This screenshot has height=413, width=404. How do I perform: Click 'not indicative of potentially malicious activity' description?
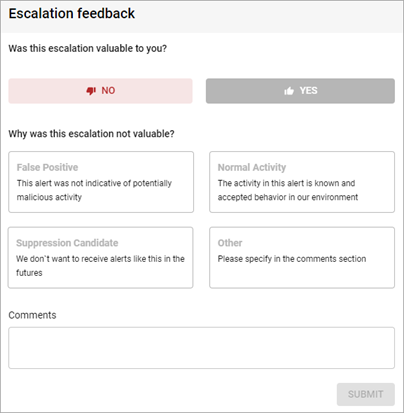tap(94, 190)
